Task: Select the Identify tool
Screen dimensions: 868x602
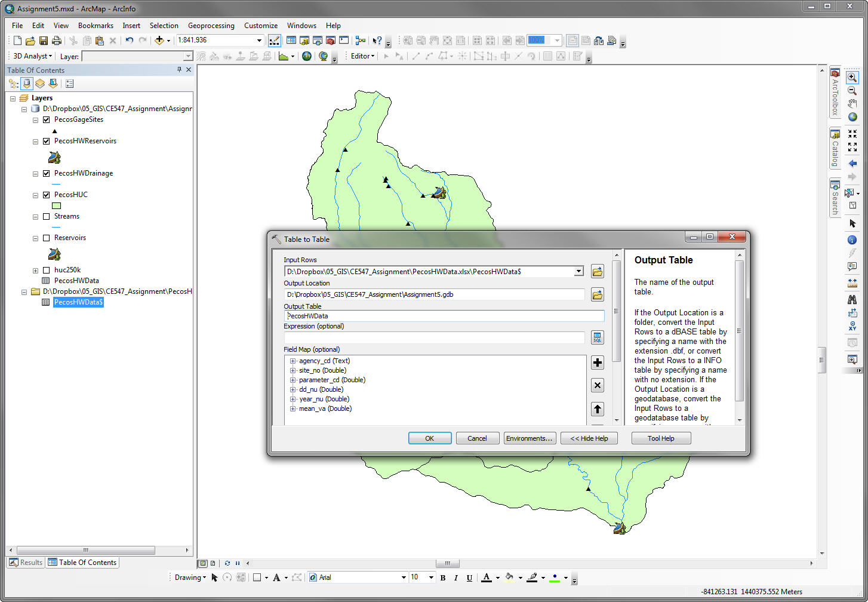Action: tap(852, 240)
